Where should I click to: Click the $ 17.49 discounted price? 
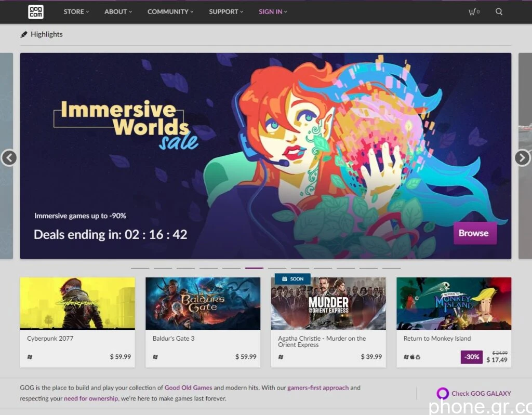pos(497,360)
